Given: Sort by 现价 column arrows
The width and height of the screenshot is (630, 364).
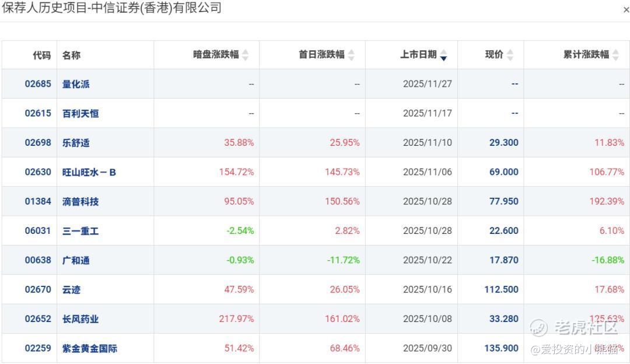Looking at the screenshot, I should click(510, 55).
